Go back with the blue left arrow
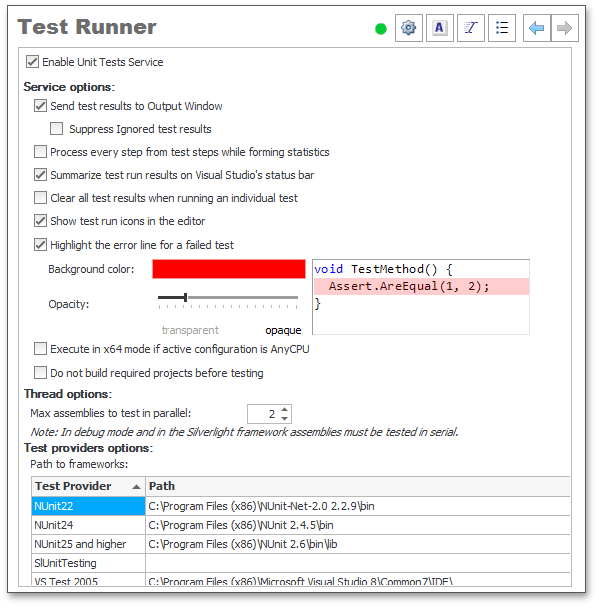This screenshot has height=608, width=599. 537,28
